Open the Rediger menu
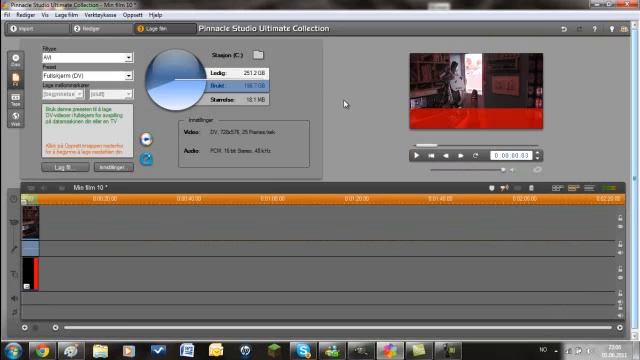The height and width of the screenshot is (360, 640). 26,15
